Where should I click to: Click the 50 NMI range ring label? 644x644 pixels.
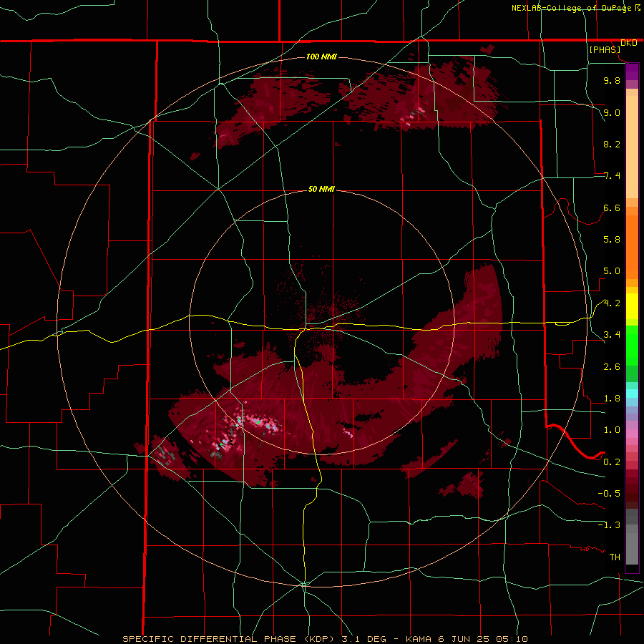pos(321,190)
